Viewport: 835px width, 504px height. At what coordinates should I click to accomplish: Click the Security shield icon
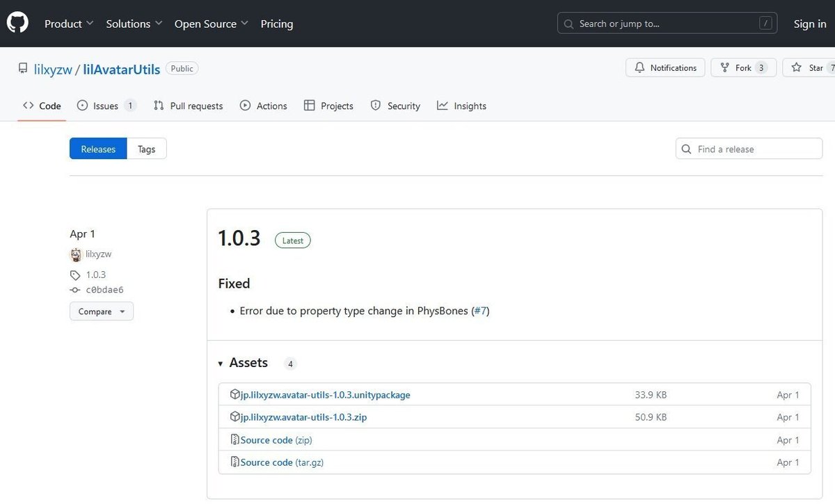(x=376, y=106)
